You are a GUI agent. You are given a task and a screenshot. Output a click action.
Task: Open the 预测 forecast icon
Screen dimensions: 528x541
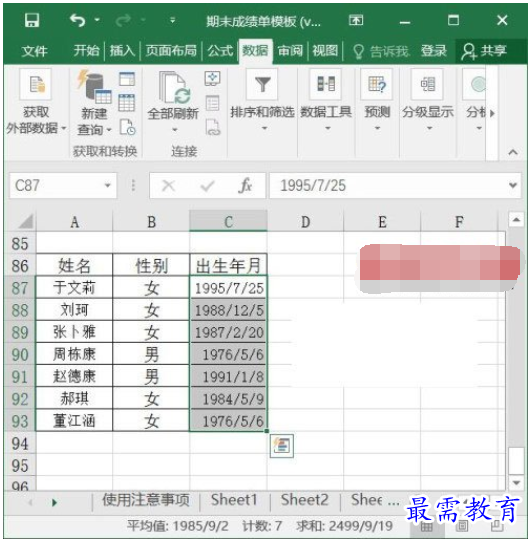pyautogui.click(x=377, y=84)
